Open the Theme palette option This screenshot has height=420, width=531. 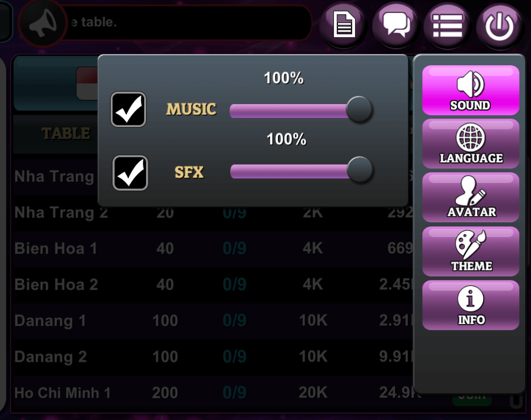(470, 251)
